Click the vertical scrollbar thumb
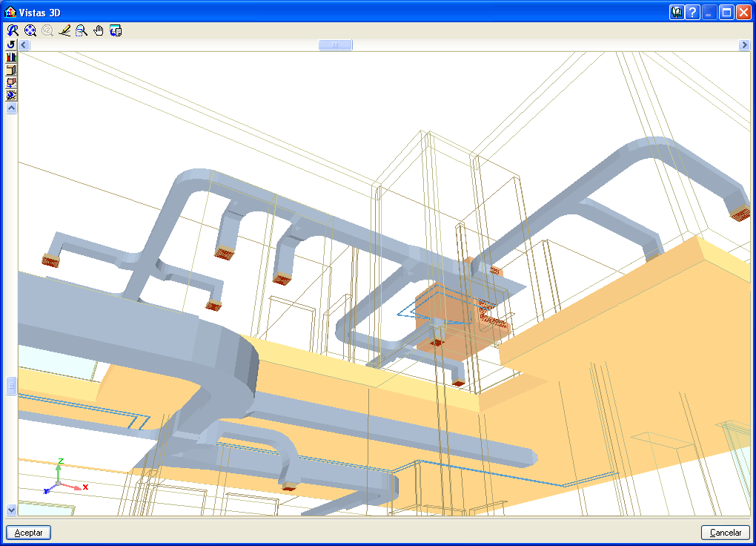 coord(11,384)
